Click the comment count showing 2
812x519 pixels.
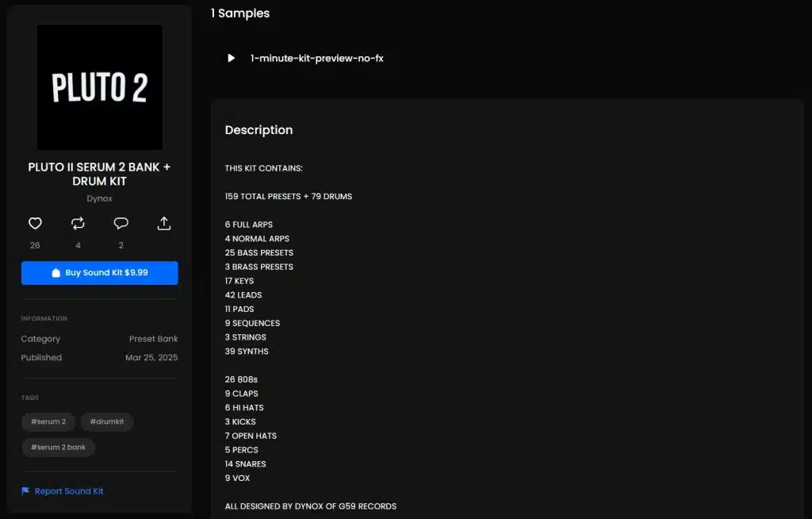(x=121, y=245)
